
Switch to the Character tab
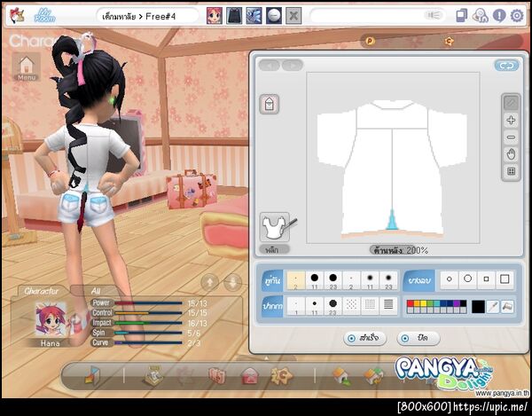pos(41,291)
